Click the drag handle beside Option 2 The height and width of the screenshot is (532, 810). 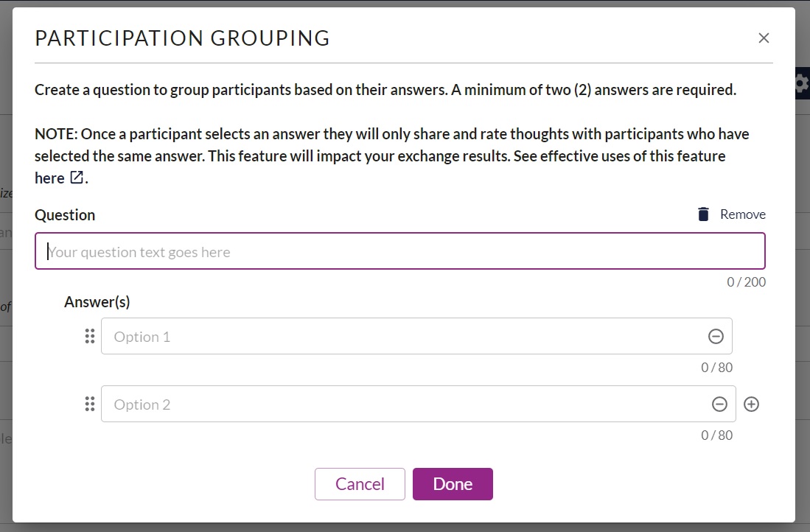(x=90, y=404)
